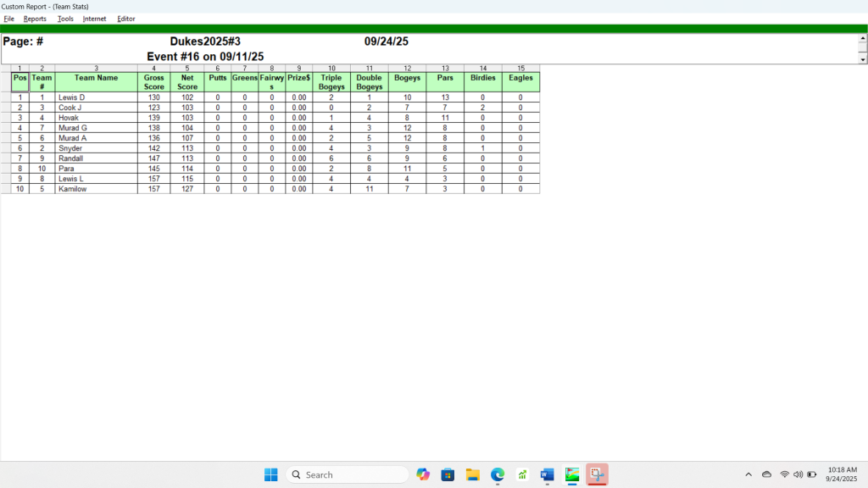This screenshot has height=488, width=868.
Task: Switch to Microsoft Edge in the taskbar
Action: tap(498, 474)
